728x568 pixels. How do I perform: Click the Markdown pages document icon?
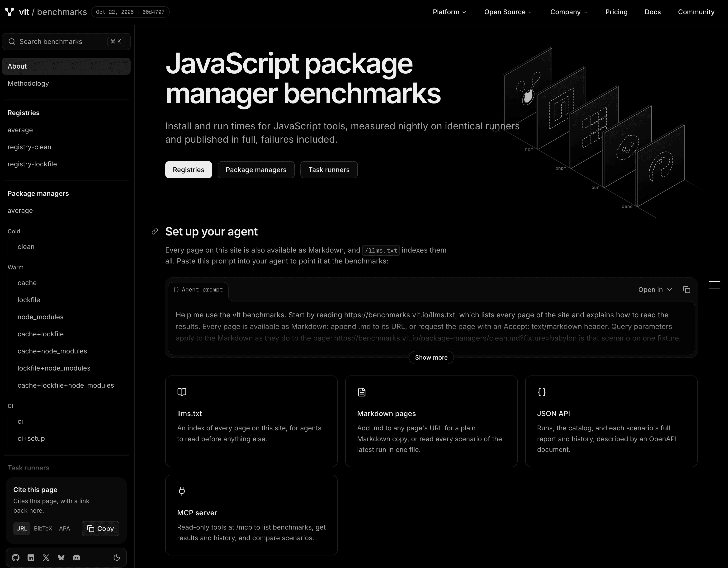click(x=362, y=392)
